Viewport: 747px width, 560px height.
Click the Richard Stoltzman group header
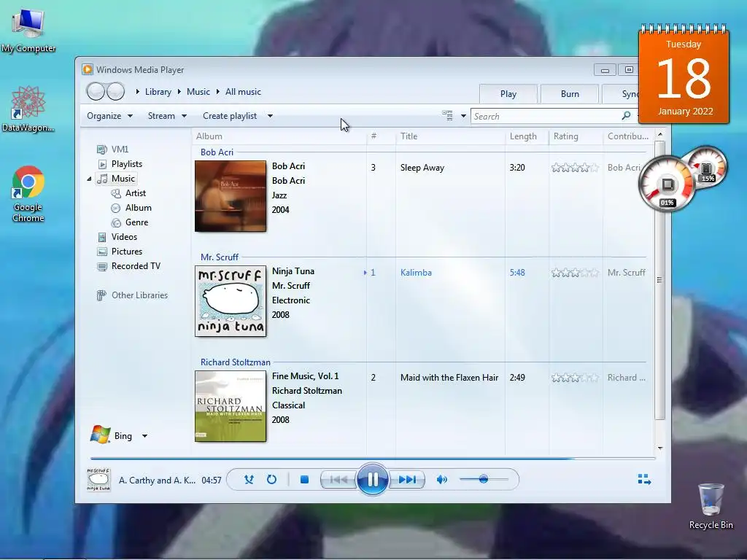(236, 362)
